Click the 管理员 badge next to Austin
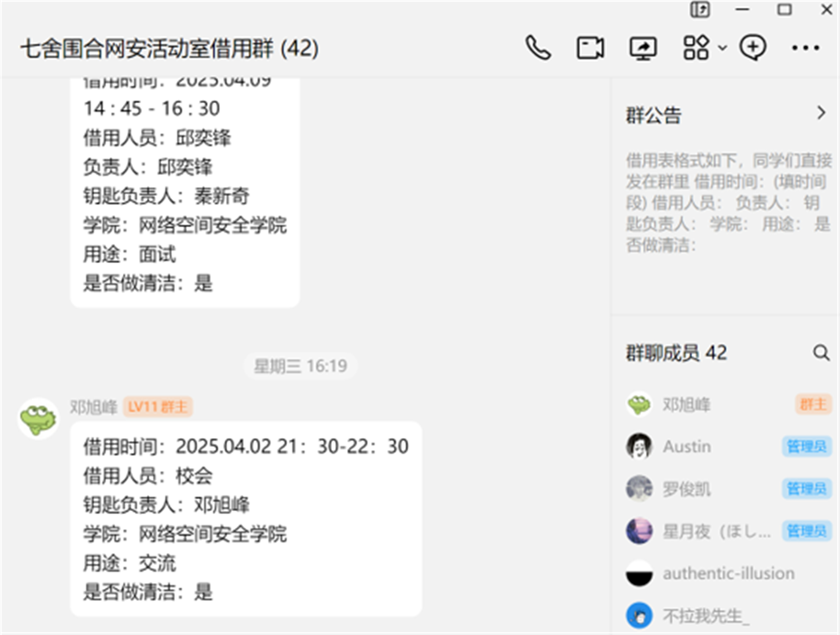Screen dimensions: 840x635 [807, 447]
